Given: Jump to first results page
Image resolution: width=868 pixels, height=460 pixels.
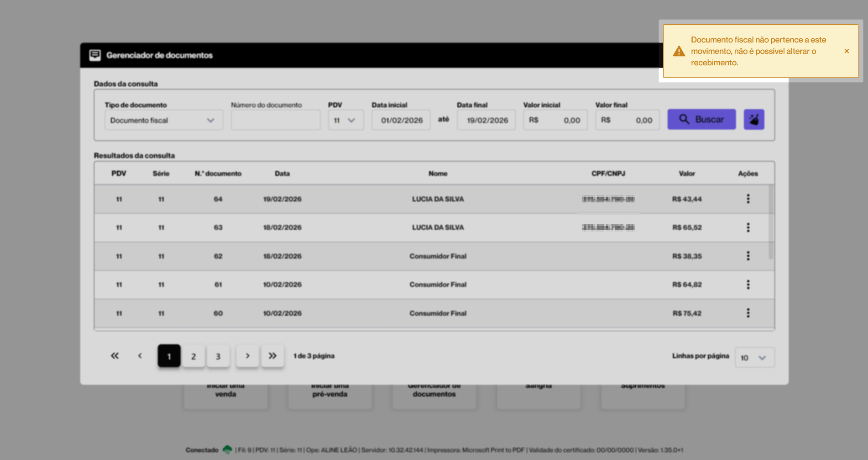Looking at the screenshot, I should pyautogui.click(x=115, y=356).
